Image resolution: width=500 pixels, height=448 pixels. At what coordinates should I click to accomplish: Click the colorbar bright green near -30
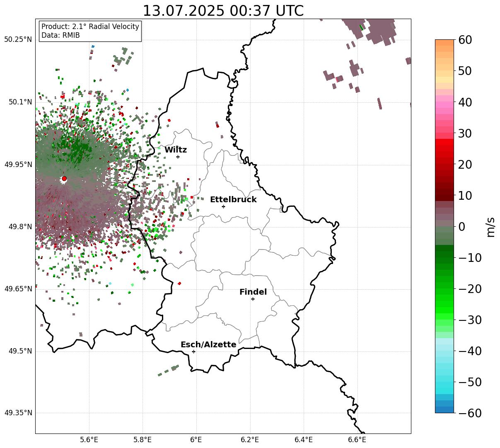coord(444,320)
